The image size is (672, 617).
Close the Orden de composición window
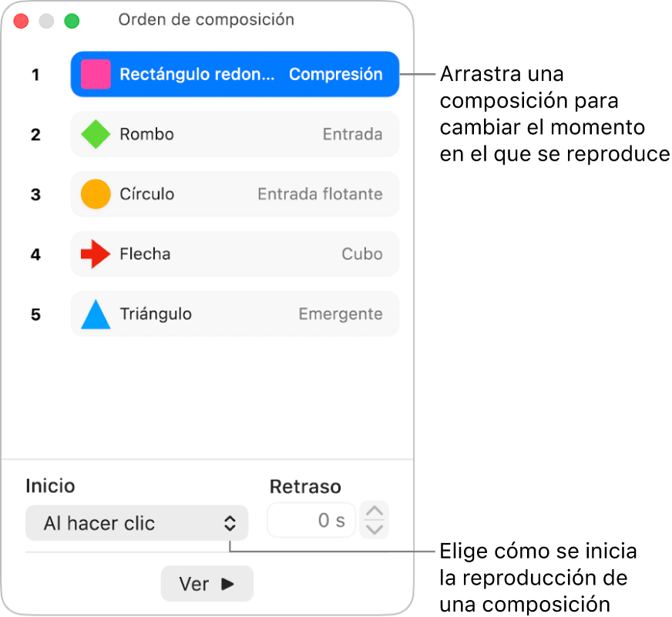click(x=21, y=21)
